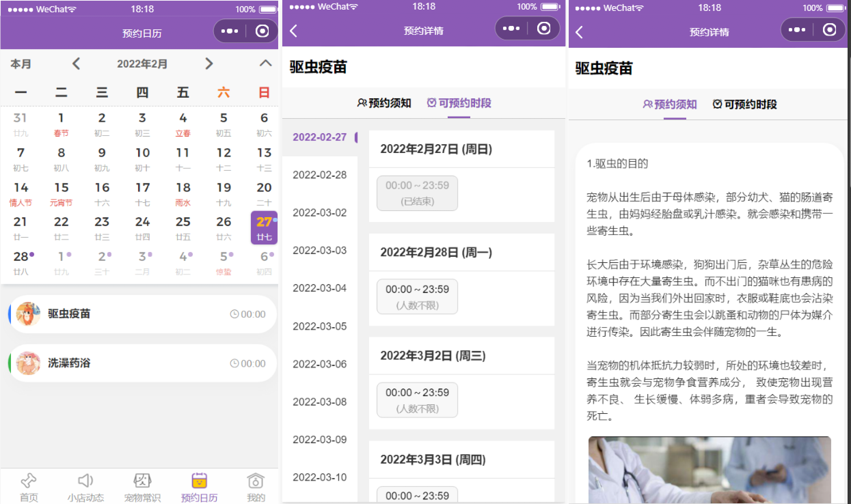Screen dimensions: 851x504
Task: Tap the circle close target in 预约日历 header
Action: 262,31
